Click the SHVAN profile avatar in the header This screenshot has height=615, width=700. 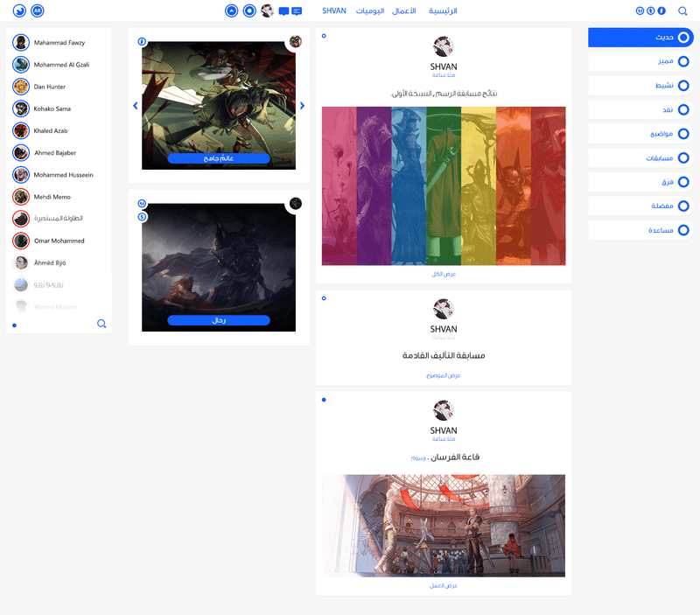click(x=267, y=10)
